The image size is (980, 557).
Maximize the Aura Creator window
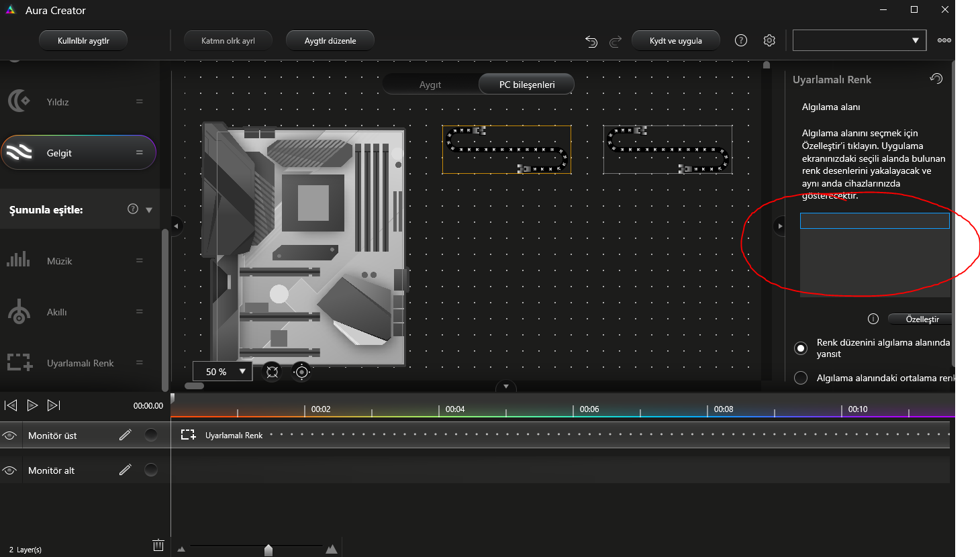click(x=914, y=9)
